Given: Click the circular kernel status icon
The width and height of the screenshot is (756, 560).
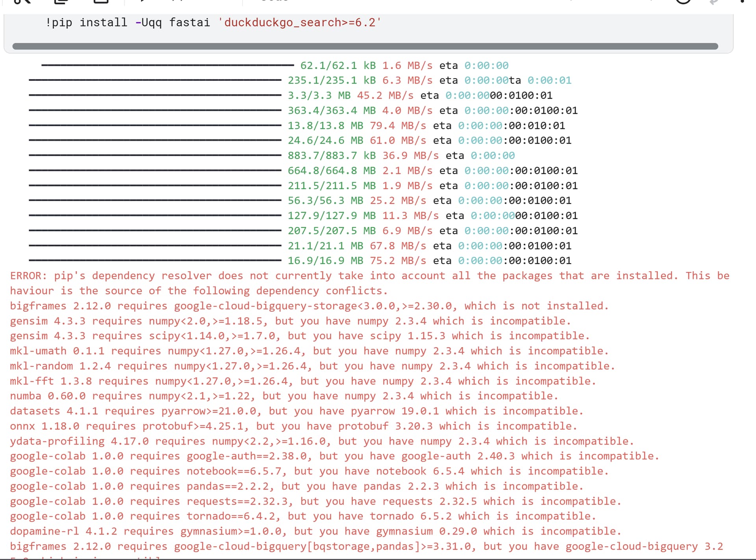Looking at the screenshot, I should click(684, 1).
